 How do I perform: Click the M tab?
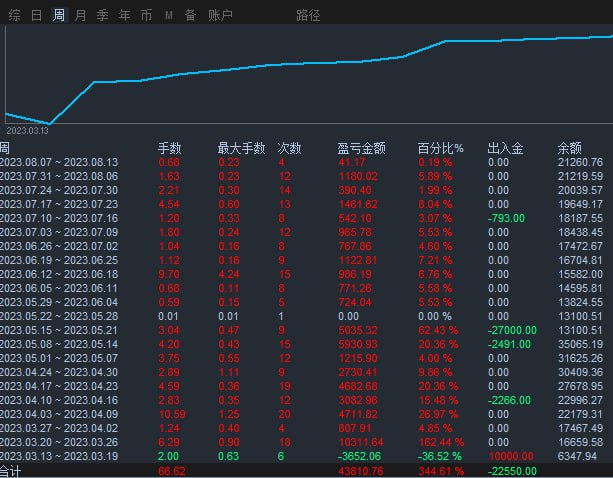168,15
